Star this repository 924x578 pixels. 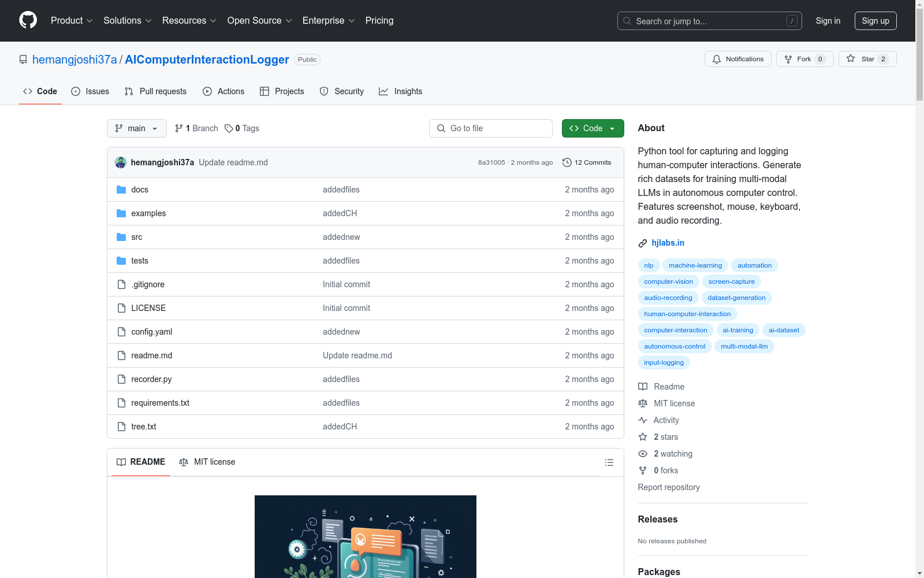click(867, 59)
